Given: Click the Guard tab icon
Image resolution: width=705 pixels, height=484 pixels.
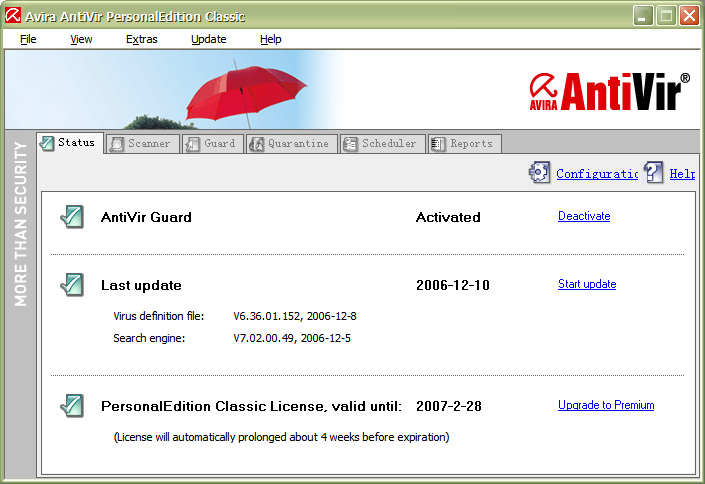Looking at the screenshot, I should click(x=192, y=144).
